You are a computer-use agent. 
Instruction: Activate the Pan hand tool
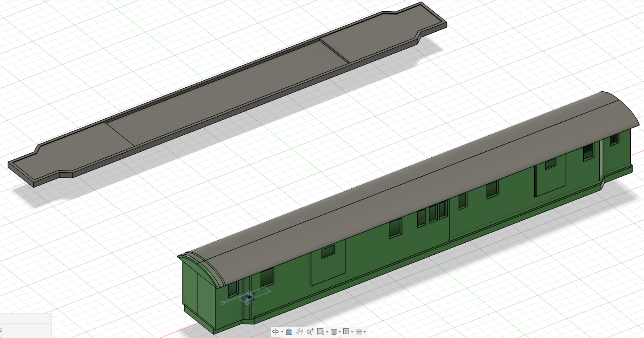pyautogui.click(x=299, y=332)
